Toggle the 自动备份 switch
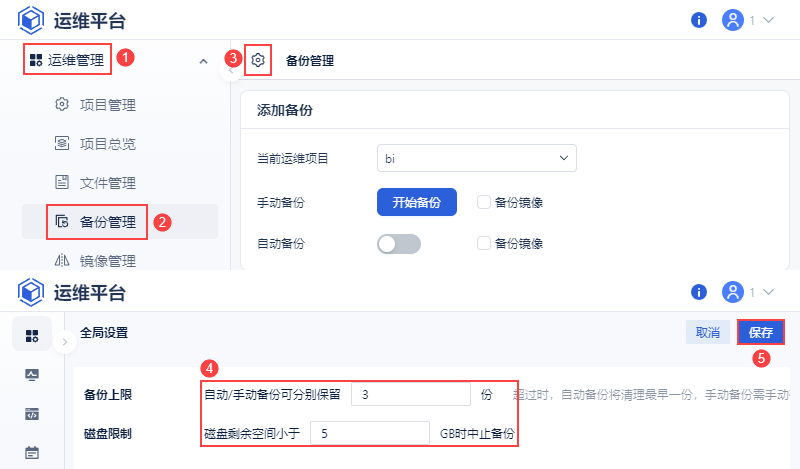The image size is (800, 469). (399, 243)
